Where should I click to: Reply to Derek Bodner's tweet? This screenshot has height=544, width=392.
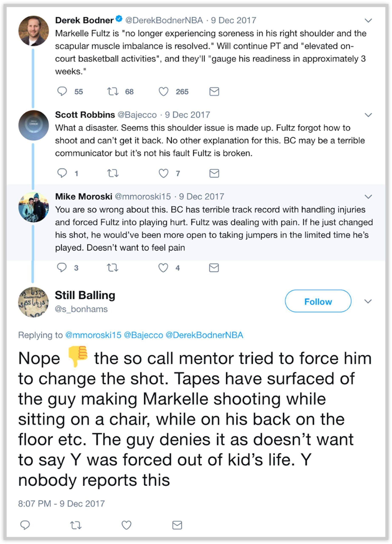click(62, 91)
